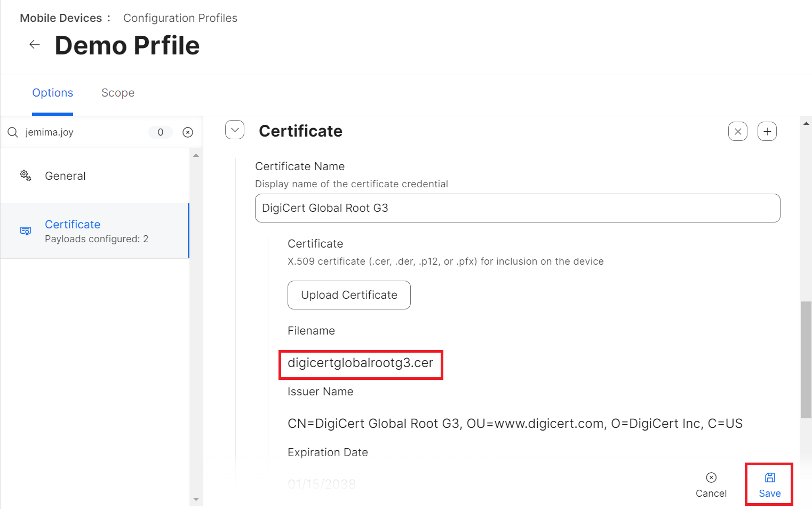Open the Configuration Profiles breadcrumb
This screenshot has height=509, width=812.
pyautogui.click(x=180, y=18)
